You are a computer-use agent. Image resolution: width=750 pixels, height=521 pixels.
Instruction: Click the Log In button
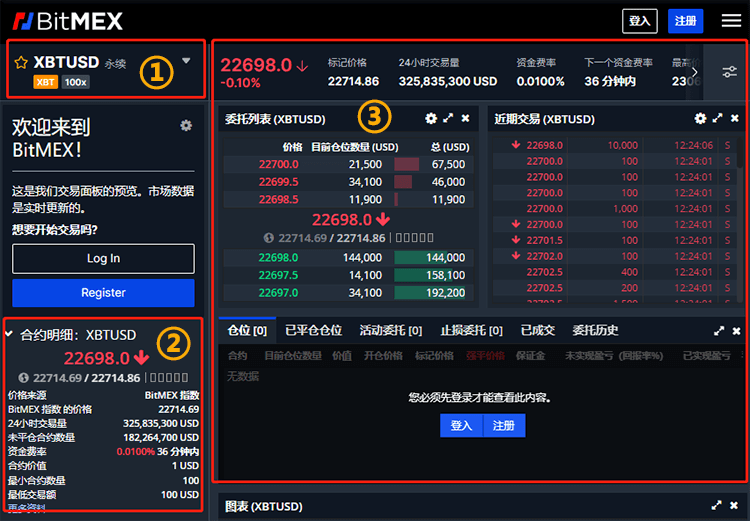point(103,258)
